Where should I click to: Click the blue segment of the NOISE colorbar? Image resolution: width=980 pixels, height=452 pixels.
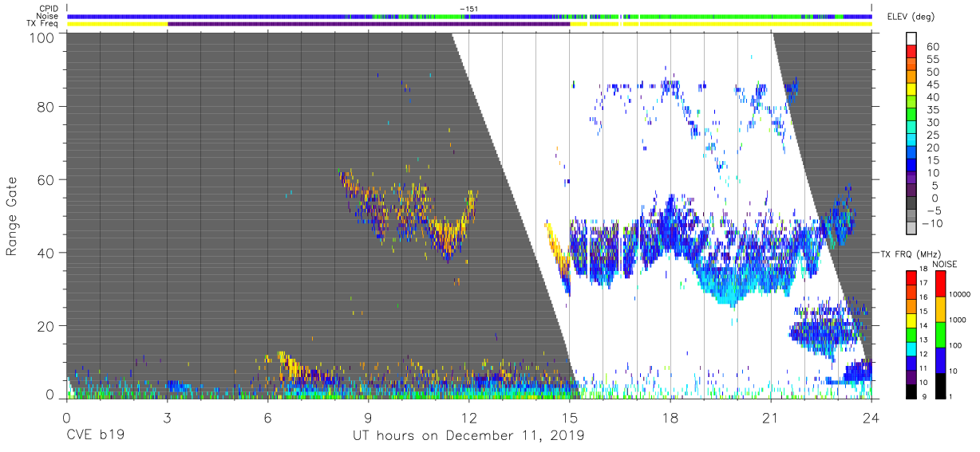[x=941, y=360]
